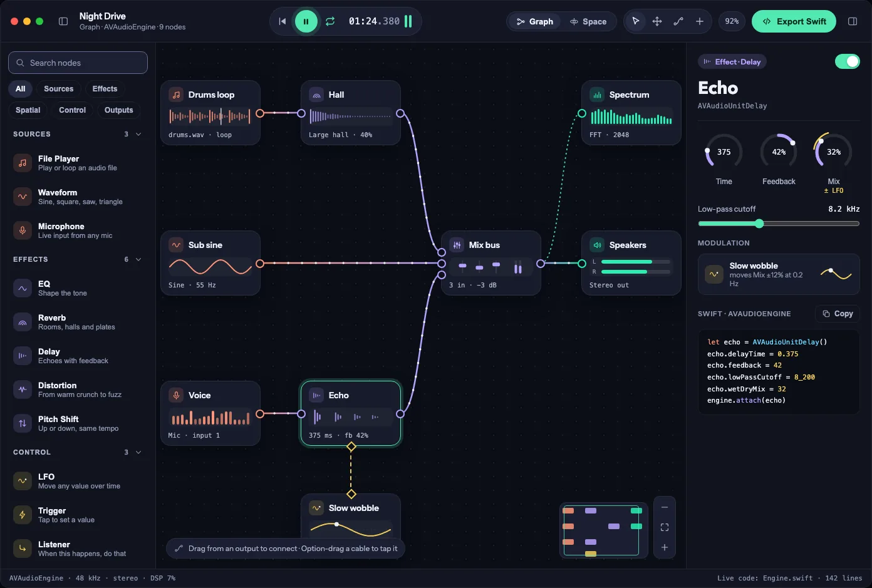Collapse the CONTROL section chevron

pos(138,452)
